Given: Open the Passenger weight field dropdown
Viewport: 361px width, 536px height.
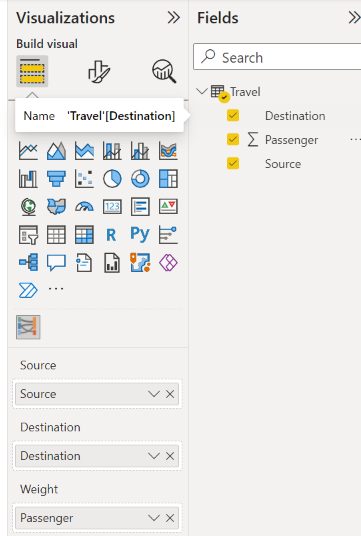Looking at the screenshot, I should (154, 518).
